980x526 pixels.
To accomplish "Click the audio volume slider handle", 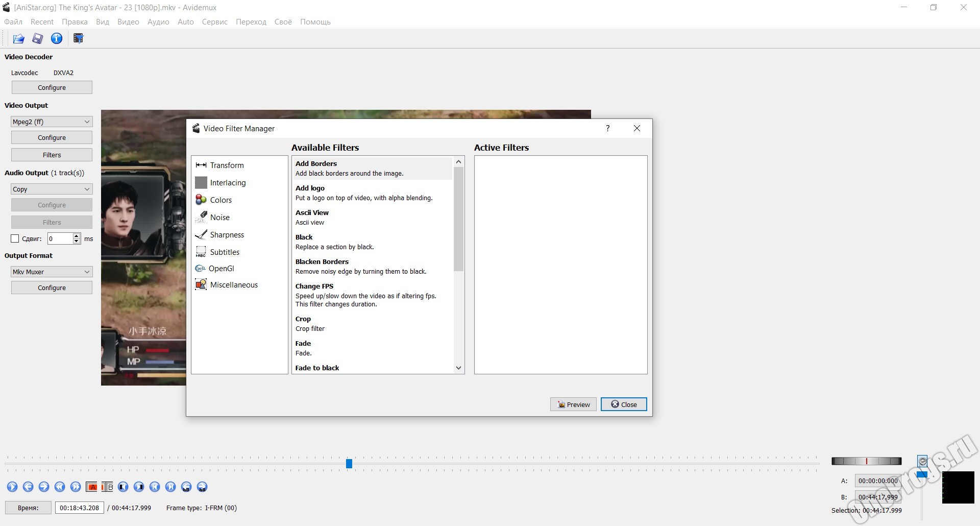I will 922,474.
